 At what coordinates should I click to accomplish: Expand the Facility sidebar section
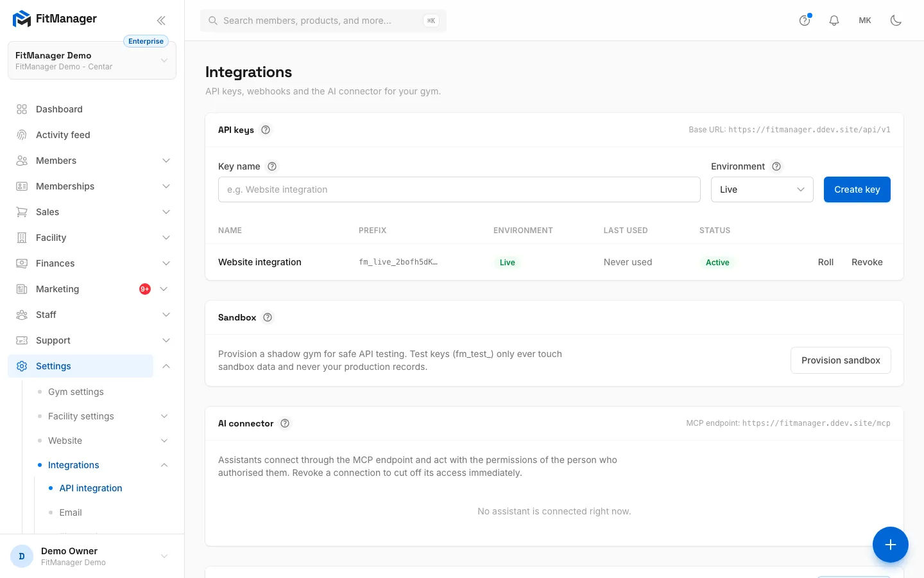166,238
